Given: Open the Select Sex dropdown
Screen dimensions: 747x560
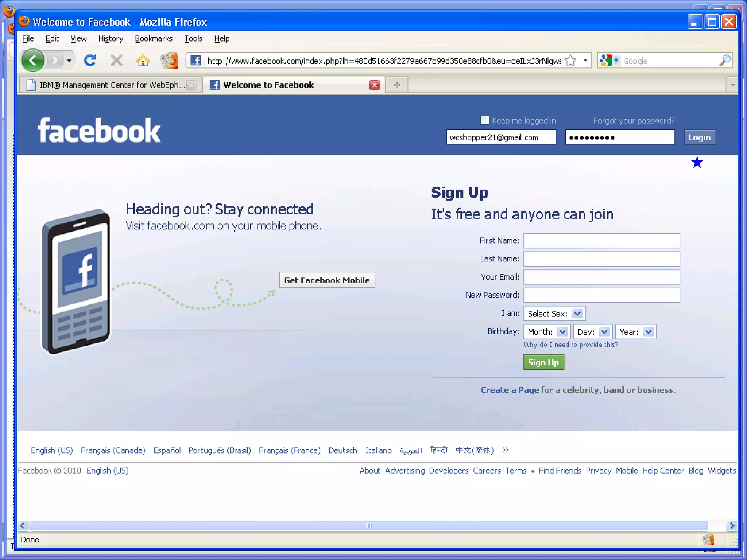Looking at the screenshot, I should [x=554, y=314].
